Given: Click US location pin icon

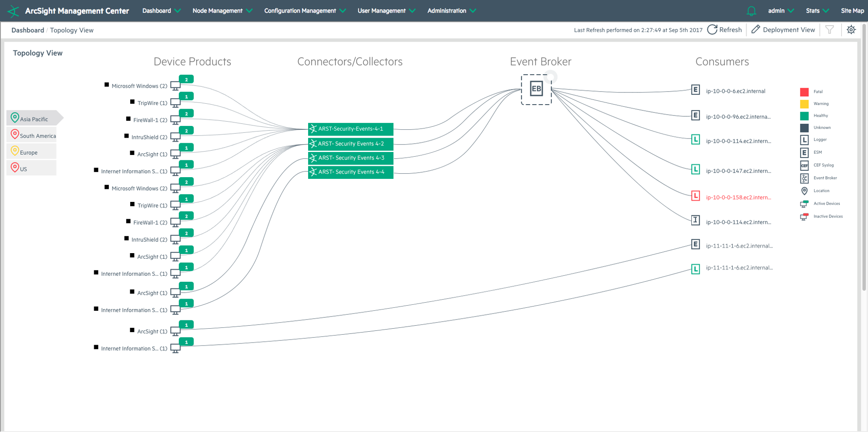Looking at the screenshot, I should [x=15, y=168].
